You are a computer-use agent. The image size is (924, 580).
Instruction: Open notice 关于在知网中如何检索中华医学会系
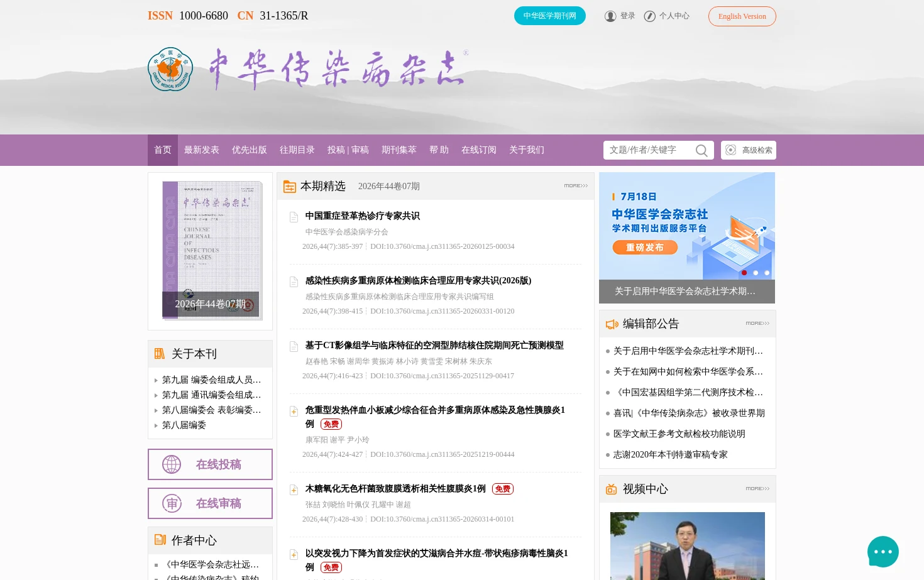tap(688, 372)
